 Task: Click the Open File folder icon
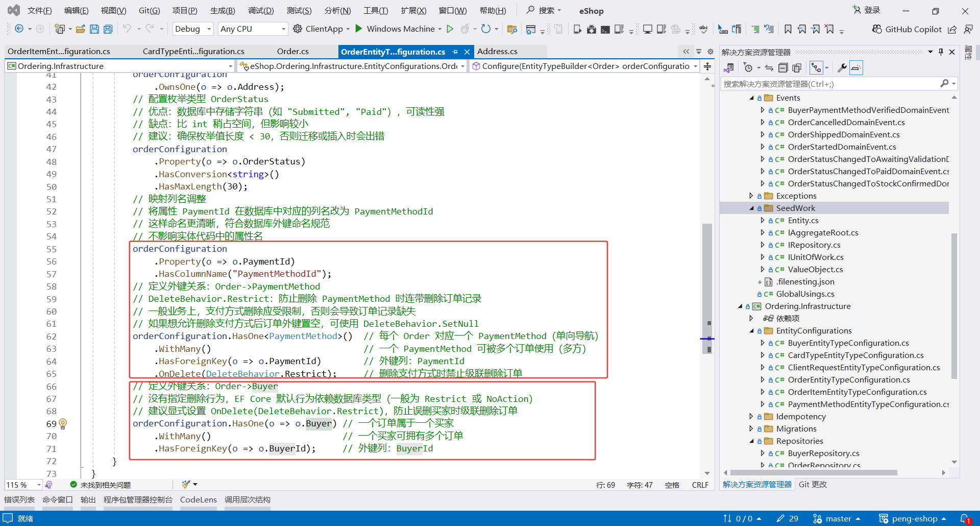[x=80, y=29]
